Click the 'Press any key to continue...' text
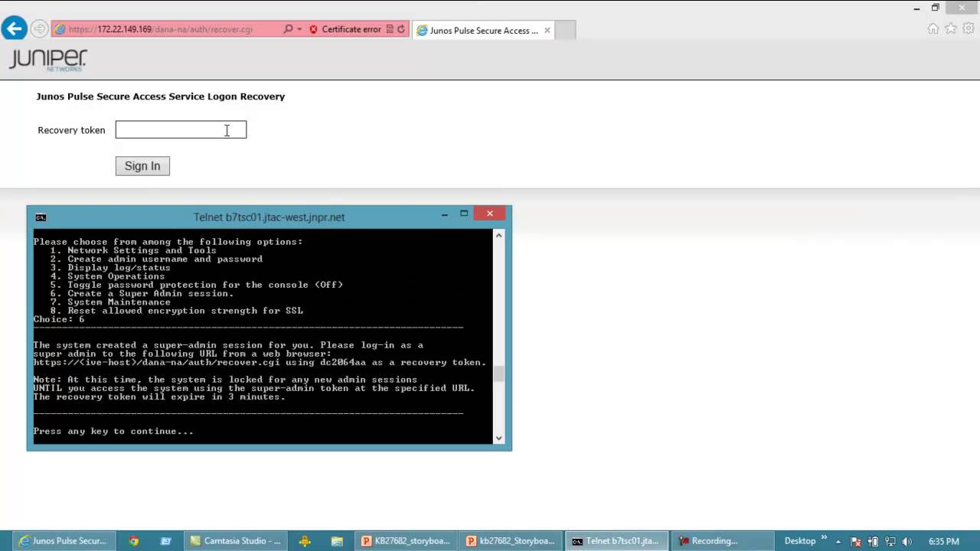 (x=113, y=431)
